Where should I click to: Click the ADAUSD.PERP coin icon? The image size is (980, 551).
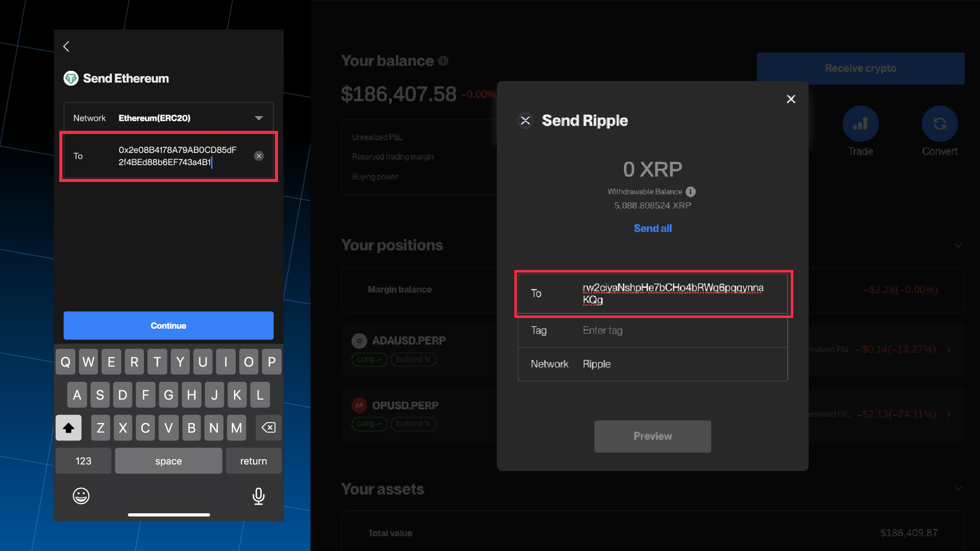(x=360, y=340)
